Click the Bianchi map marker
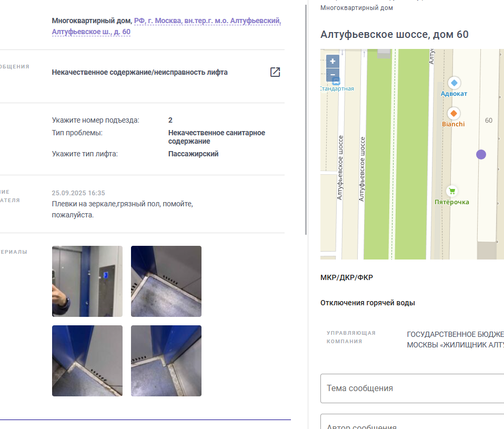The width and height of the screenshot is (504, 429). (453, 113)
